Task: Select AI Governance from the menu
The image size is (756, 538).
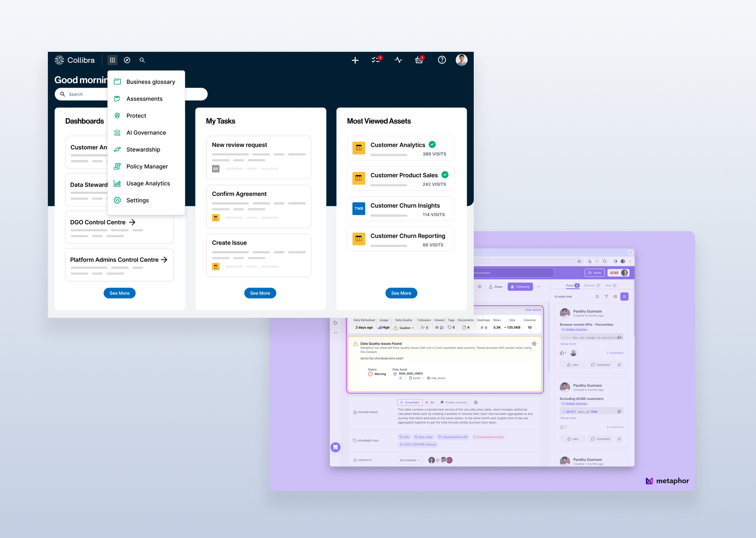Action: [146, 133]
